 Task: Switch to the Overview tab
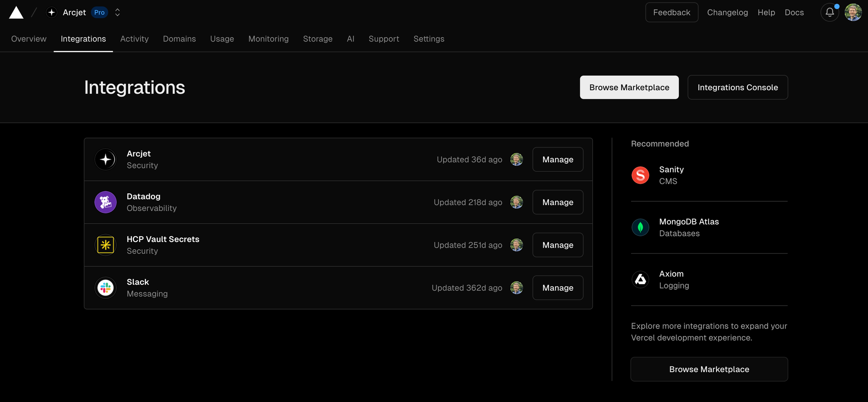click(29, 39)
